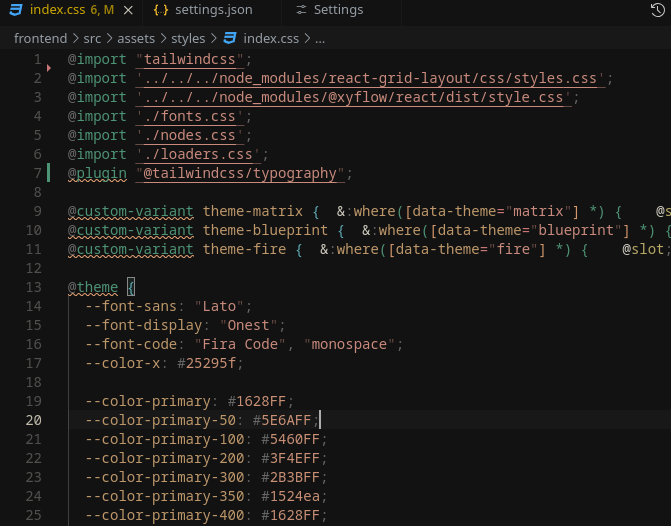
Task: Select the frontend breadcrumb
Action: [x=40, y=39]
